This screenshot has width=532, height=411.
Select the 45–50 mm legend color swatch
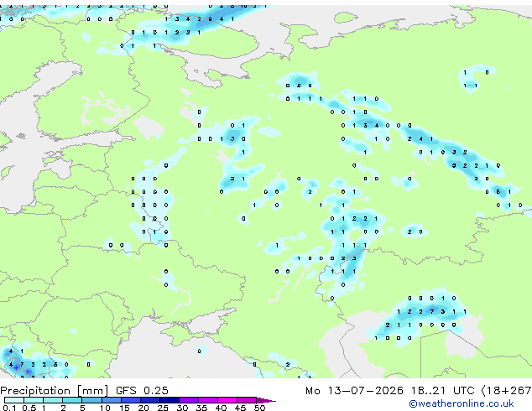point(247,400)
